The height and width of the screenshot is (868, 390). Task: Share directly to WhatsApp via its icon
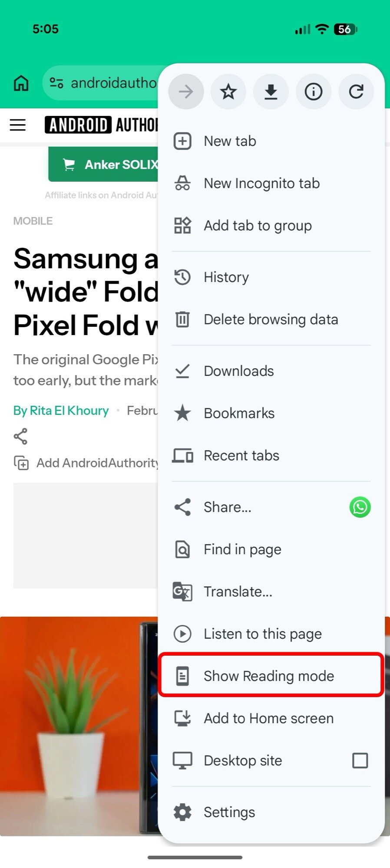(x=360, y=507)
